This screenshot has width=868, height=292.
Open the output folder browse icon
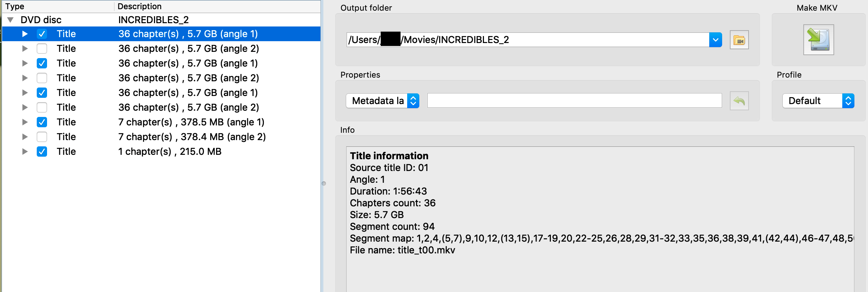tap(739, 40)
